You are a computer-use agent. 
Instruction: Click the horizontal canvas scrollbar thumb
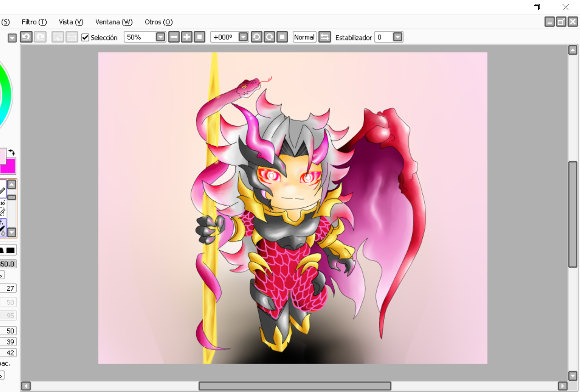coord(295,386)
